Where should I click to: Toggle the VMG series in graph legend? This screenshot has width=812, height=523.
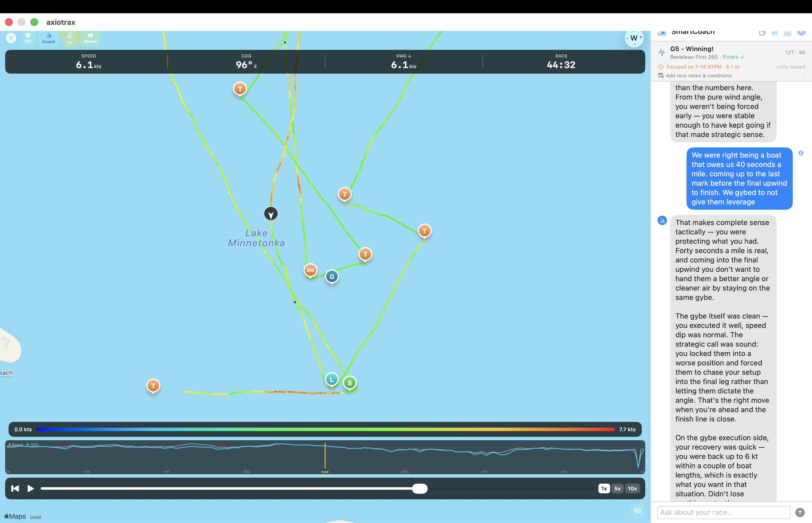[x=32, y=444]
